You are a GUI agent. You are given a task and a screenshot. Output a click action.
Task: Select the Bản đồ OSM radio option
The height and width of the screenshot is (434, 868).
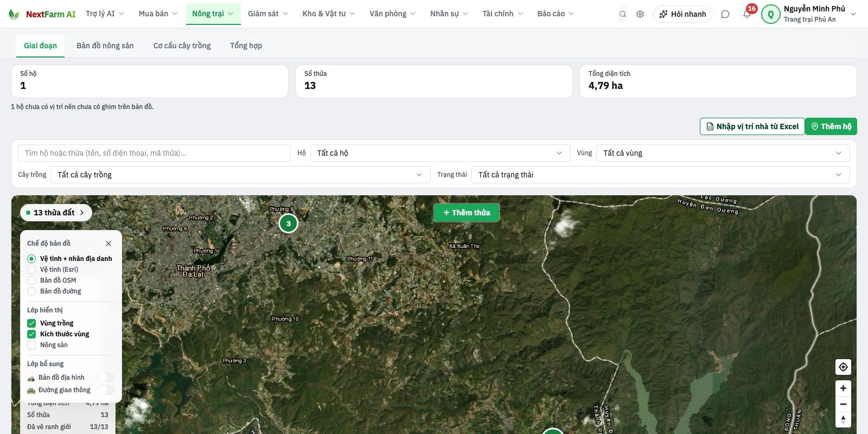31,280
